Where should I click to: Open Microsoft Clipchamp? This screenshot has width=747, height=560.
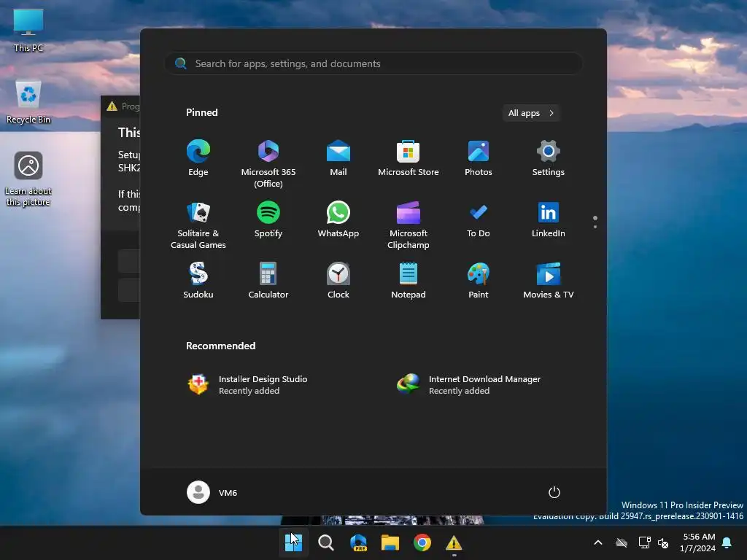coord(409,225)
